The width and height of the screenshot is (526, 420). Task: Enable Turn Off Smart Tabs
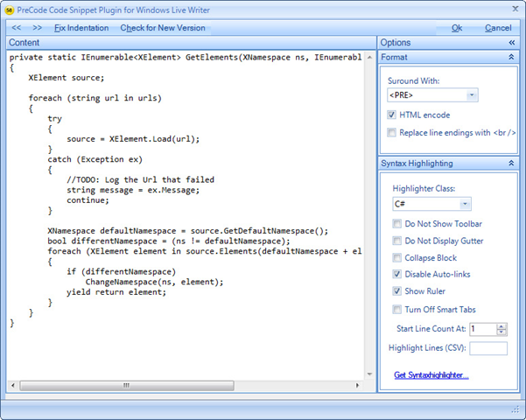(x=396, y=309)
